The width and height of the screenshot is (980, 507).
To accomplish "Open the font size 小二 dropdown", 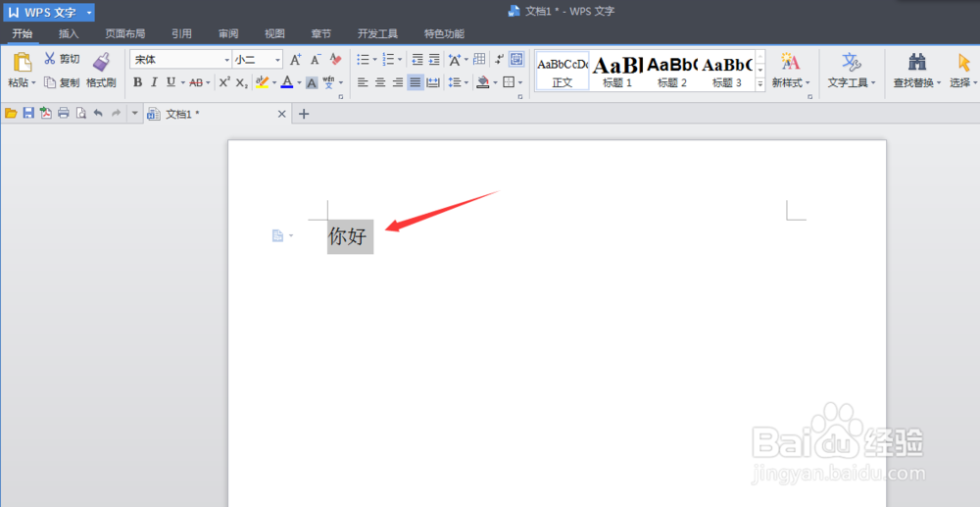I will (x=277, y=60).
